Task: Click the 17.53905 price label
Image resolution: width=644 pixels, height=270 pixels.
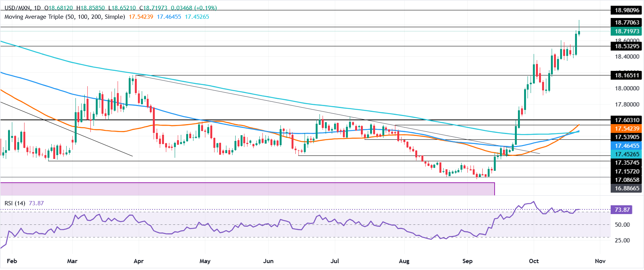Action: (626, 137)
